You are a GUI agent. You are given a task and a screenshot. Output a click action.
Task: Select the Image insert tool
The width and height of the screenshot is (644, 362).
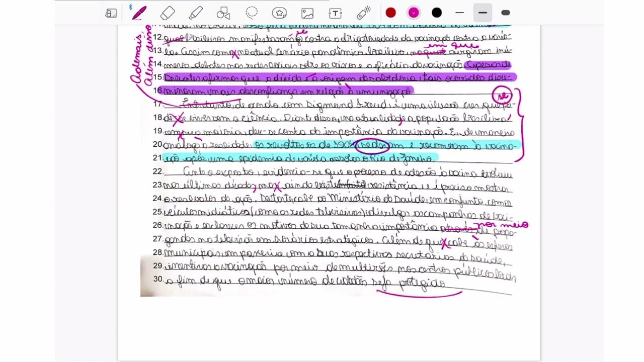tap(307, 13)
